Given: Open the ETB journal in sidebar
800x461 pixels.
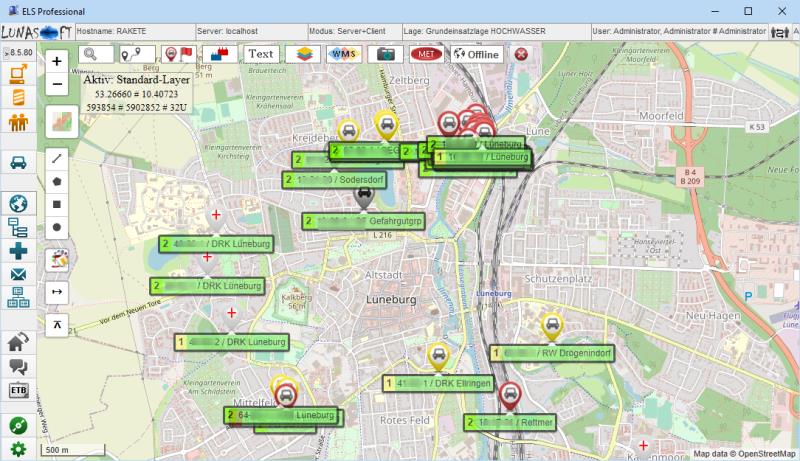Looking at the screenshot, I should pos(18,390).
